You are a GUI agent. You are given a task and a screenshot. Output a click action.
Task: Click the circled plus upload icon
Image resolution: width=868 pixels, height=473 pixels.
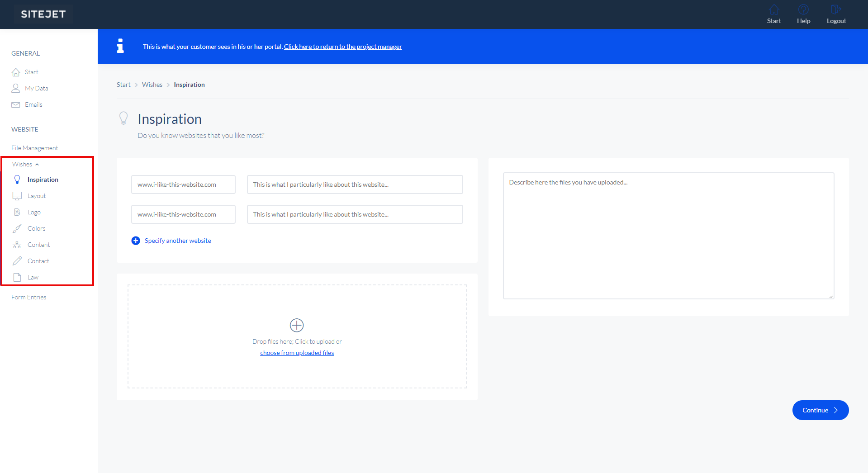(297, 325)
